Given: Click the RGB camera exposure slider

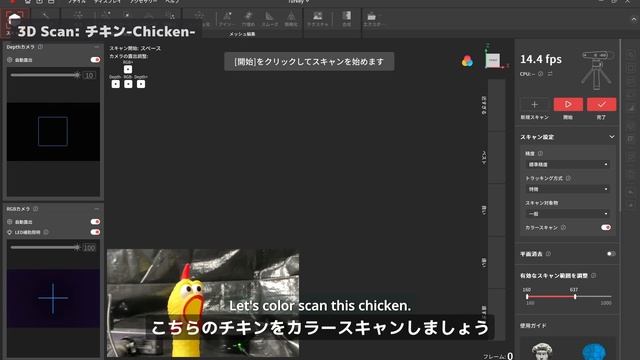Looking at the screenshot, I should coord(45,247).
